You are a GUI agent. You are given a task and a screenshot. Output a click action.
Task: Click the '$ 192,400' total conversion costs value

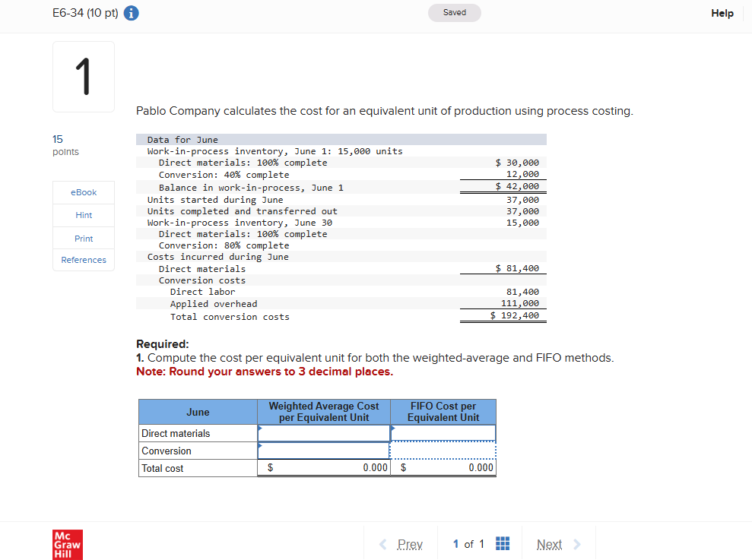[514, 315]
